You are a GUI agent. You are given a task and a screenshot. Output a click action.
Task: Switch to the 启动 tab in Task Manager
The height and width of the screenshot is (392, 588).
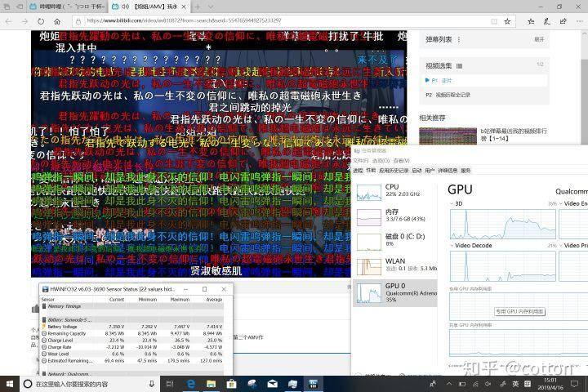pos(416,171)
